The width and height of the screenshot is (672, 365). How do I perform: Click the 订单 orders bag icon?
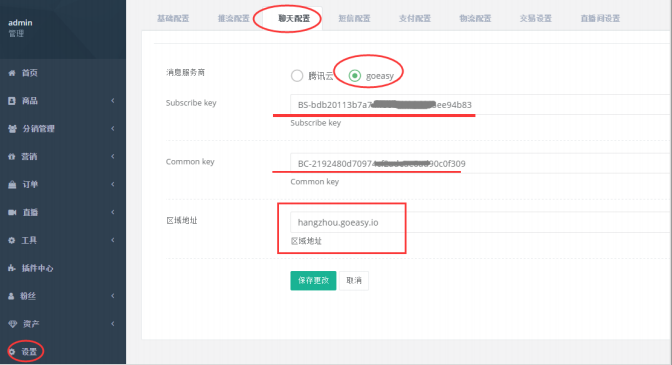pyautogui.click(x=12, y=185)
